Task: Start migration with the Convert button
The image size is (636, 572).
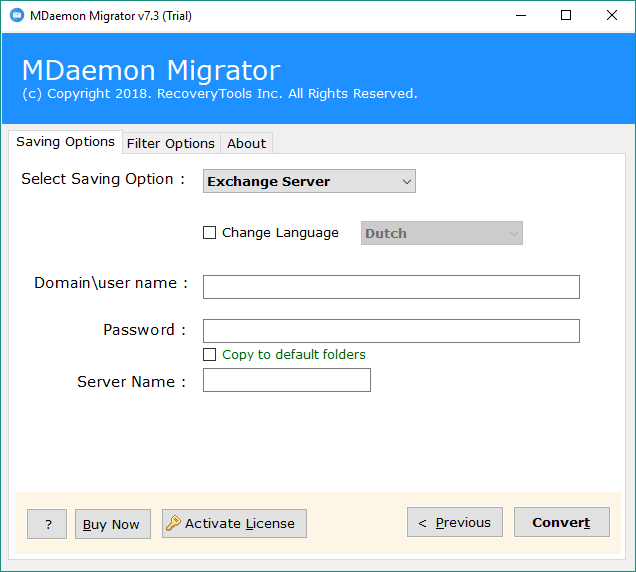Action: click(x=562, y=522)
